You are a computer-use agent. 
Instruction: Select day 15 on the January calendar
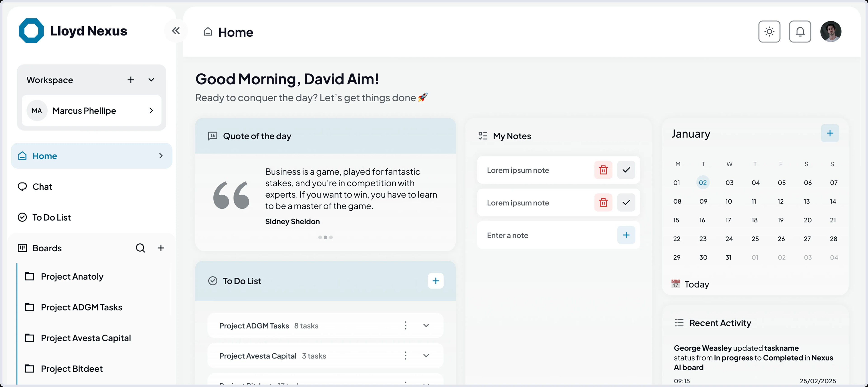point(677,220)
